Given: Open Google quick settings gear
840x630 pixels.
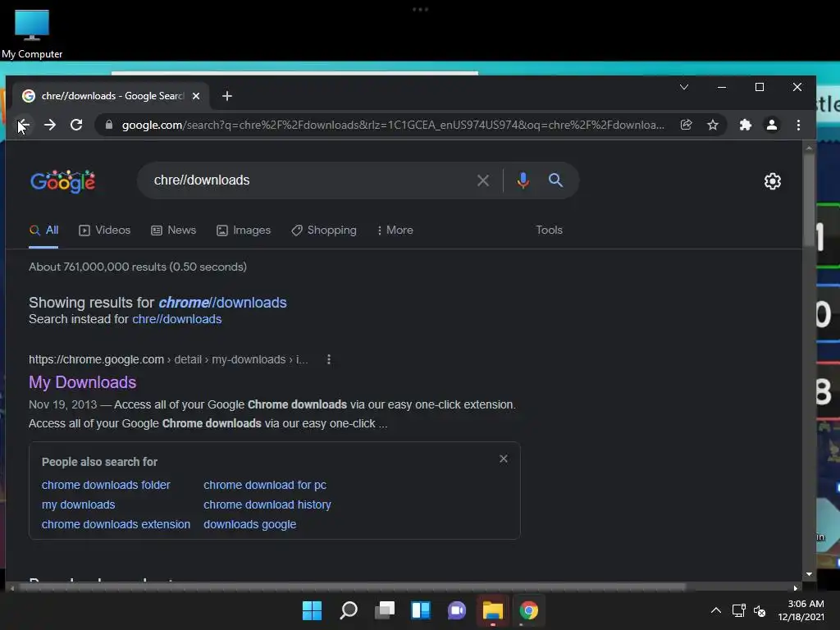Looking at the screenshot, I should (x=772, y=181).
